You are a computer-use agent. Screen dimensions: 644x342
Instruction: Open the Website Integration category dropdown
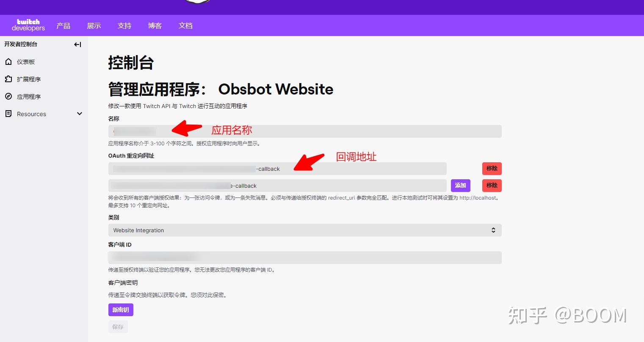[x=305, y=230]
